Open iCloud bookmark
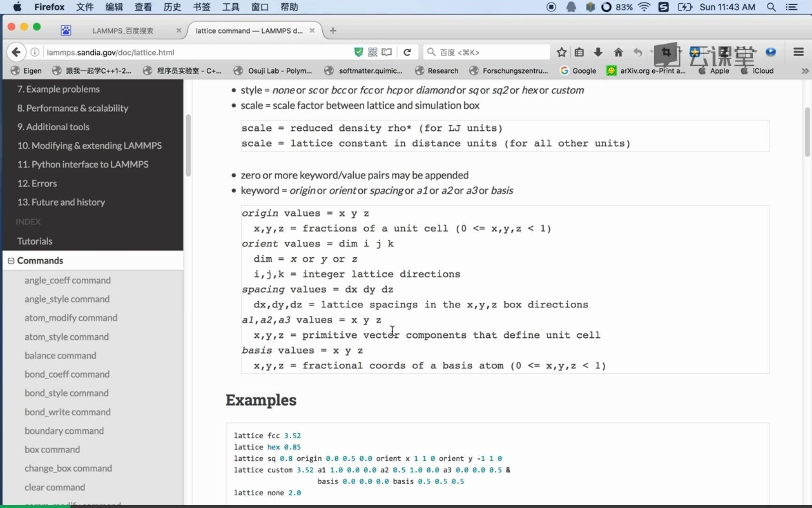The height and width of the screenshot is (508, 812). pyautogui.click(x=757, y=71)
